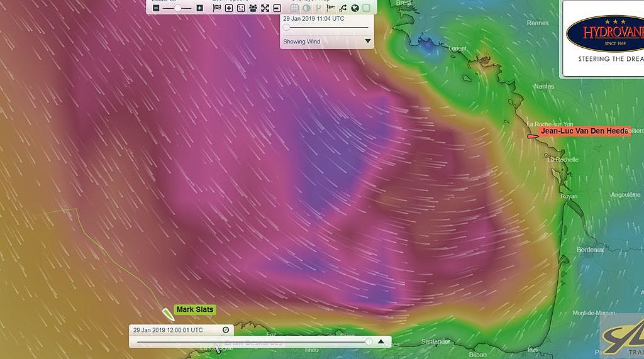
Task: Click the group of people icon
Action: click(x=253, y=8)
